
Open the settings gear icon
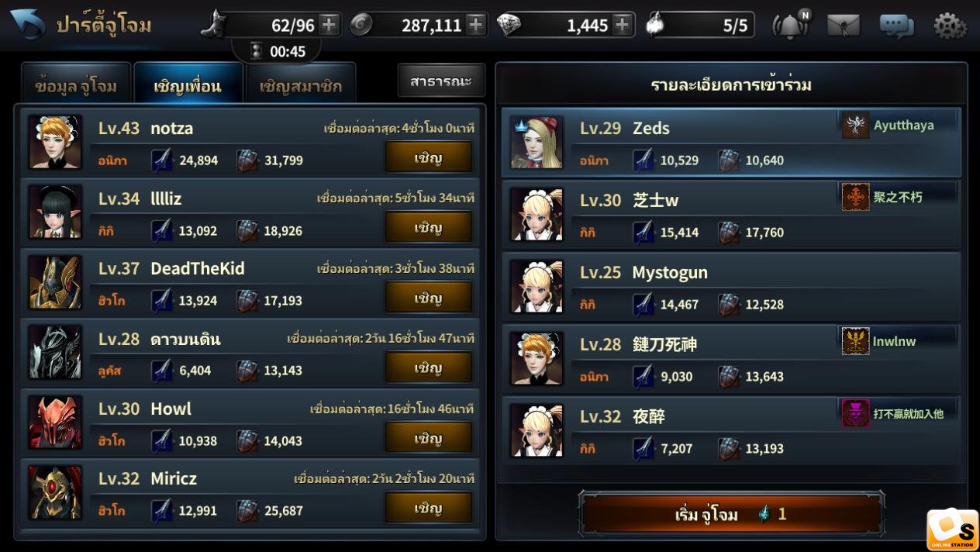coord(950,26)
